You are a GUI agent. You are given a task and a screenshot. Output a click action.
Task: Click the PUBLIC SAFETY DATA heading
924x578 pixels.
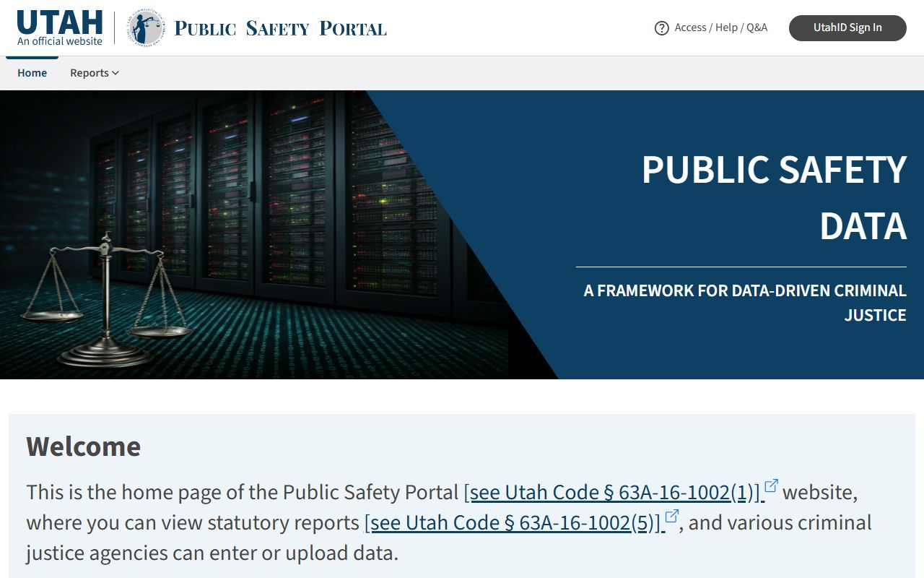point(774,197)
